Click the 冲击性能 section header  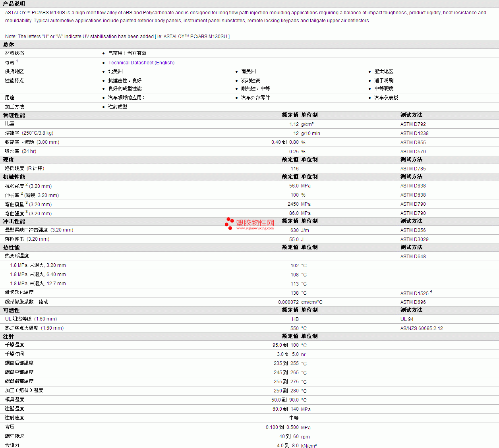14,221
